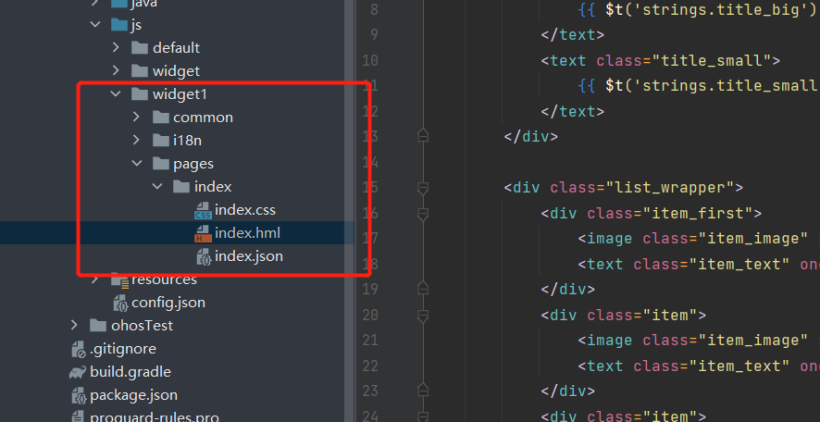The height and width of the screenshot is (422, 820).
Task: Expand the common folder chevron
Action: pos(137,117)
